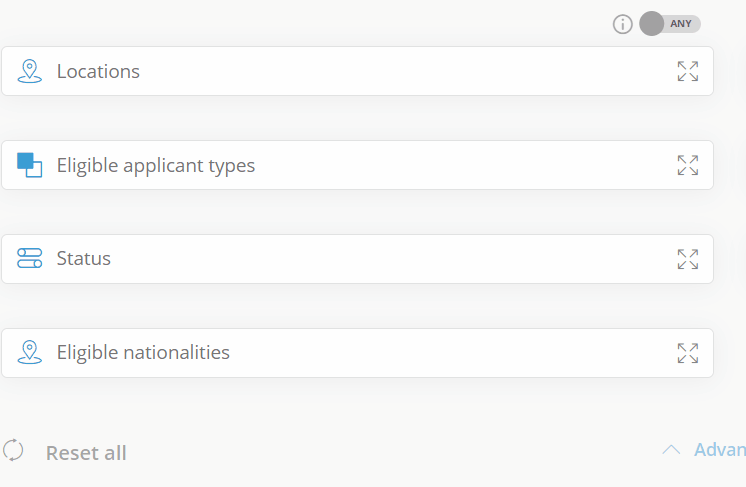This screenshot has height=487, width=746.
Task: Select the Status filter label
Action: pyautogui.click(x=84, y=258)
